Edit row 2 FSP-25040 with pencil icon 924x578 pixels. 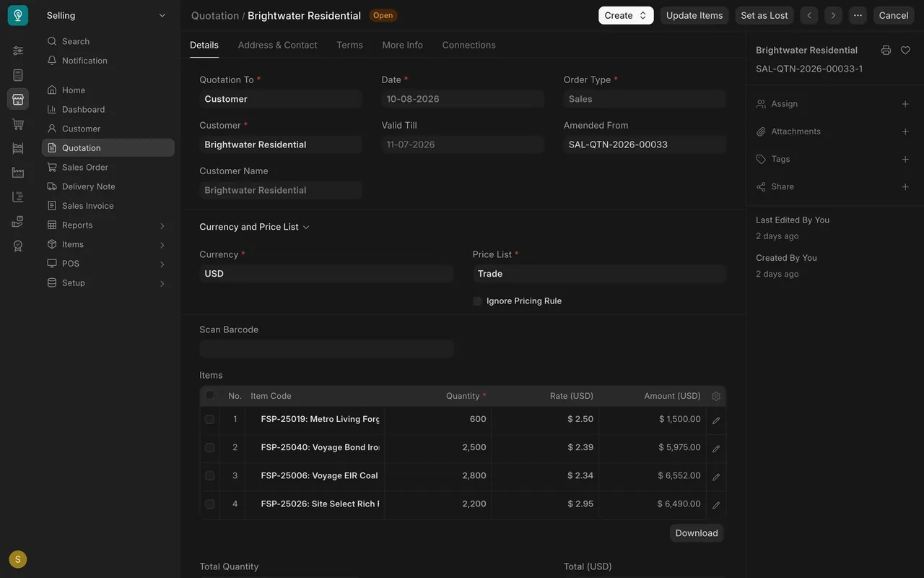[x=716, y=448]
